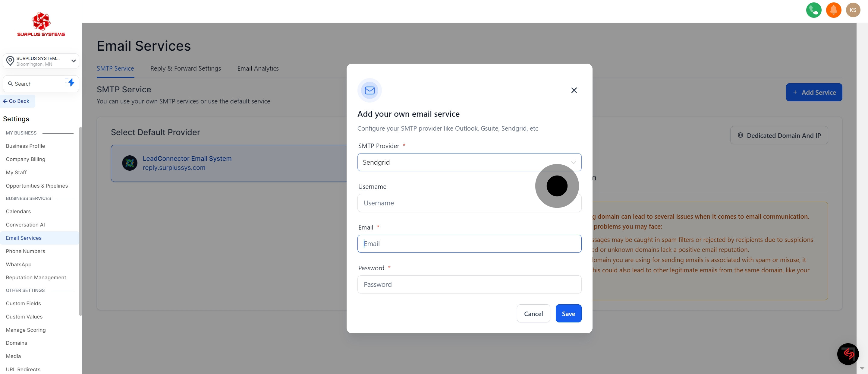Open the chat widget in bottom corner

pyautogui.click(x=848, y=354)
